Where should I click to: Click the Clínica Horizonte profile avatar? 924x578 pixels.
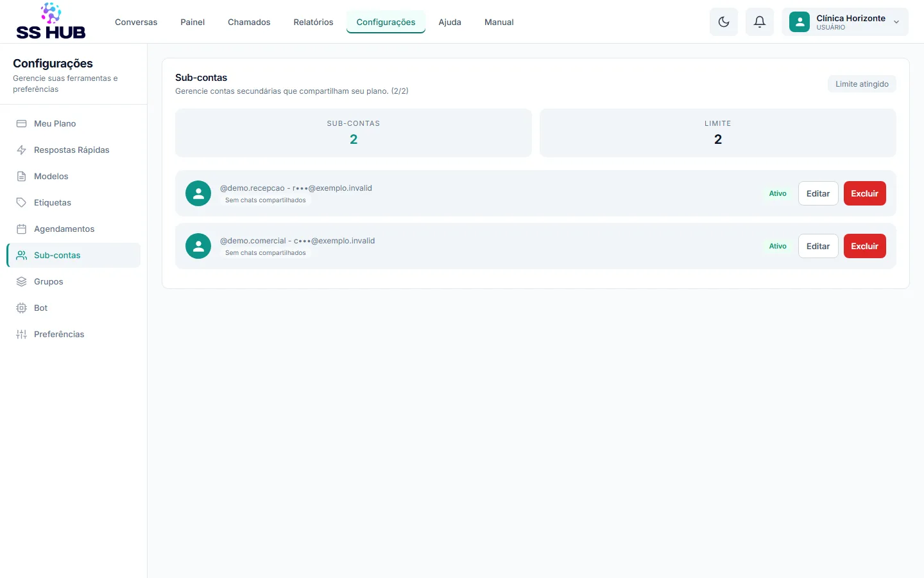click(800, 22)
